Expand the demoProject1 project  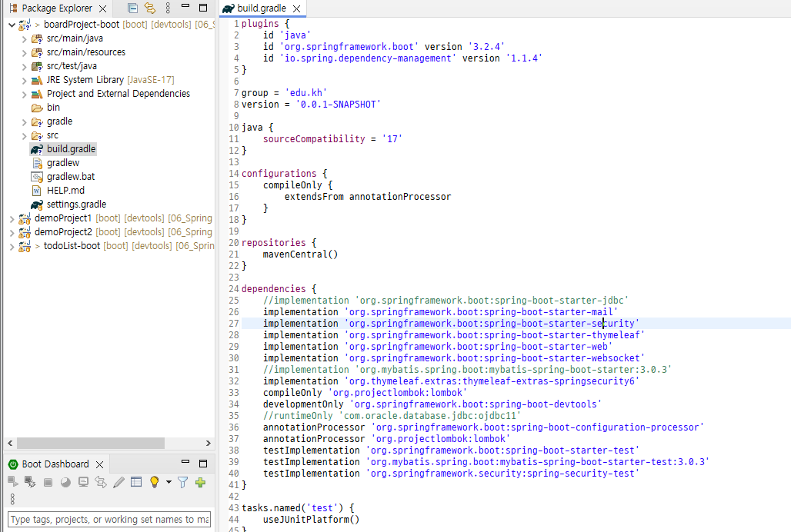tap(12, 218)
